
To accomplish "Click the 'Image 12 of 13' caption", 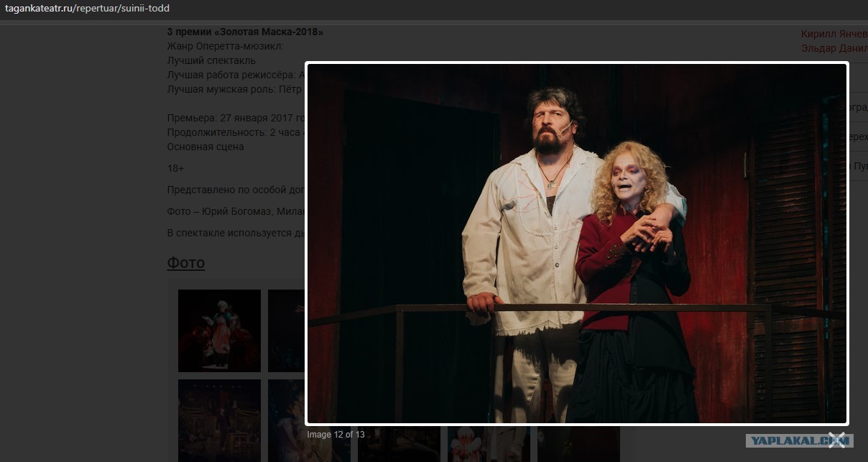I will (336, 435).
